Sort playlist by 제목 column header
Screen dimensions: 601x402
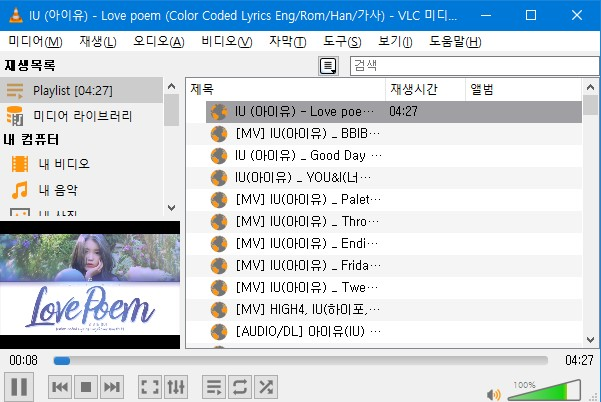[x=286, y=90]
